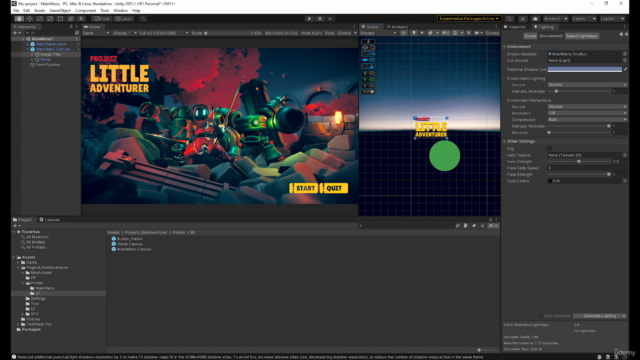Toggle Gizmos in Game view
This screenshot has width=640, height=360.
click(346, 33)
